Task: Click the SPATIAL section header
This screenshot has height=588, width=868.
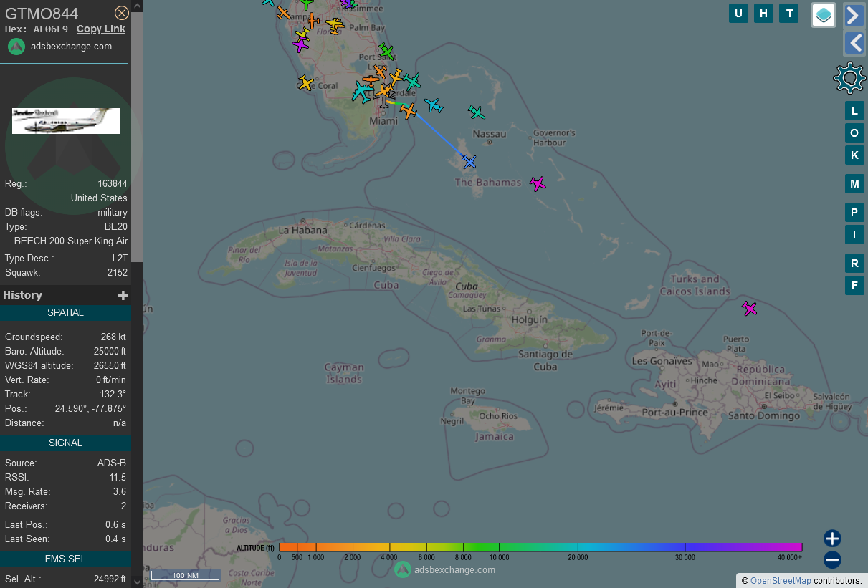Action: (65, 313)
